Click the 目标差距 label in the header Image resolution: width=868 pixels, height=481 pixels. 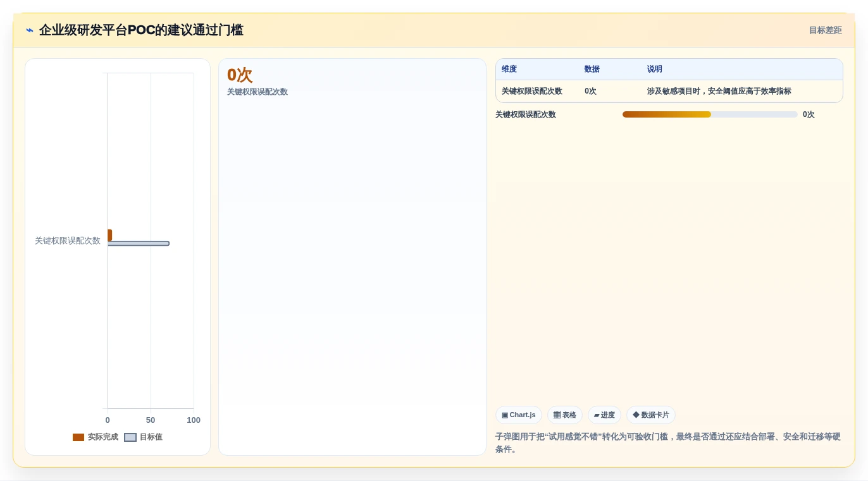point(825,30)
